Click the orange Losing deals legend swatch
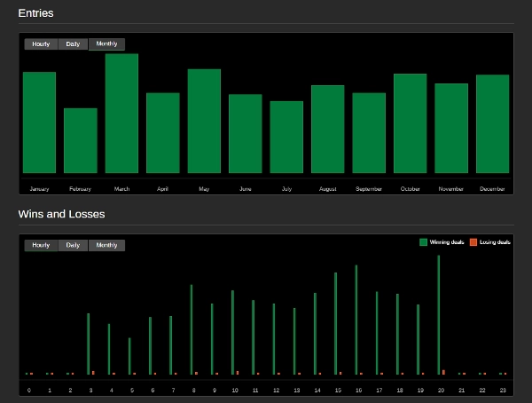This screenshot has width=532, height=403. (x=473, y=241)
